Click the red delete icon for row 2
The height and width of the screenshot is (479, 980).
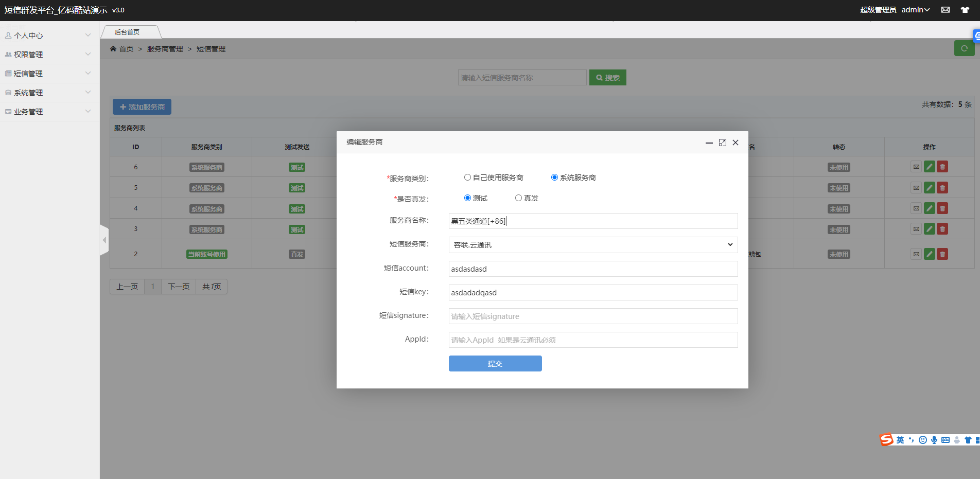point(942,254)
